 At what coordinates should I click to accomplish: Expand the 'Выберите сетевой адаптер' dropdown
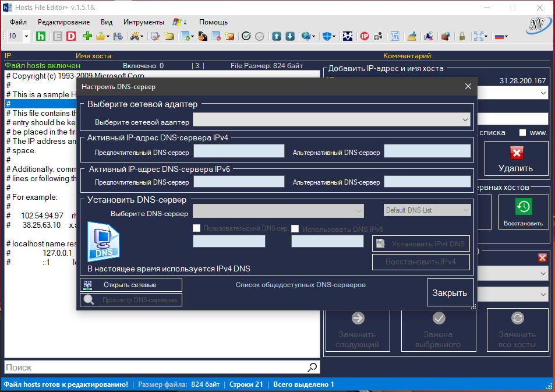pos(332,119)
